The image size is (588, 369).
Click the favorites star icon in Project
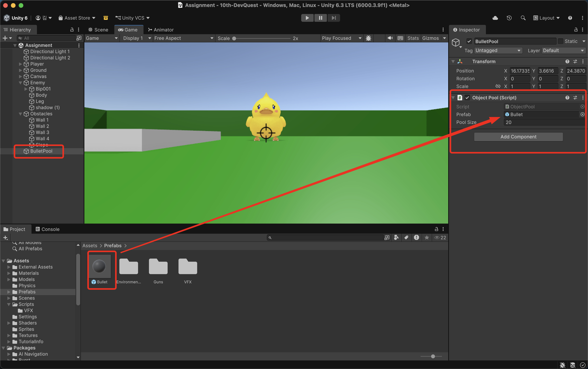click(427, 237)
